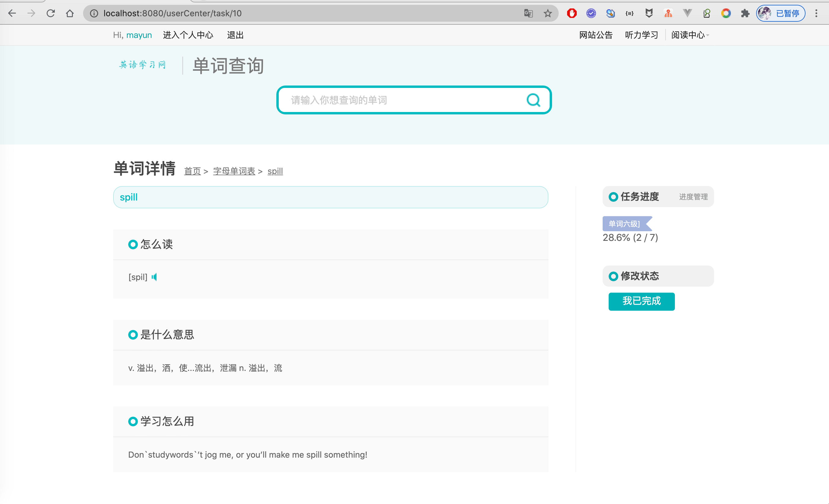Open the 进度管理 link
This screenshot has height=504, width=829.
click(x=693, y=197)
